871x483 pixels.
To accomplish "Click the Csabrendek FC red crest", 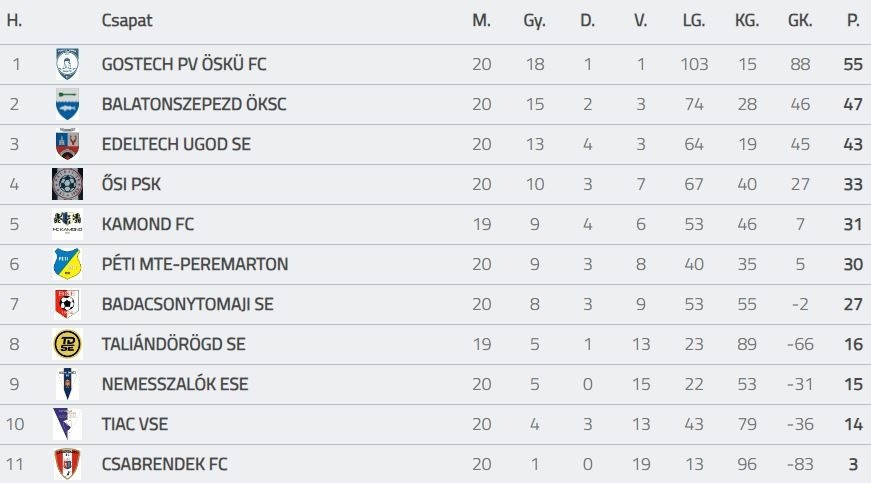I will [x=67, y=465].
